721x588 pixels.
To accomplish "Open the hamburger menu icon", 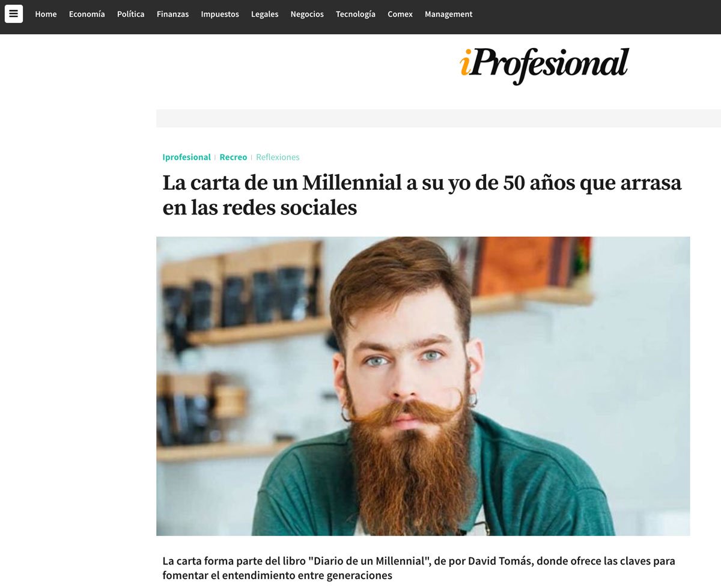I will click(14, 14).
